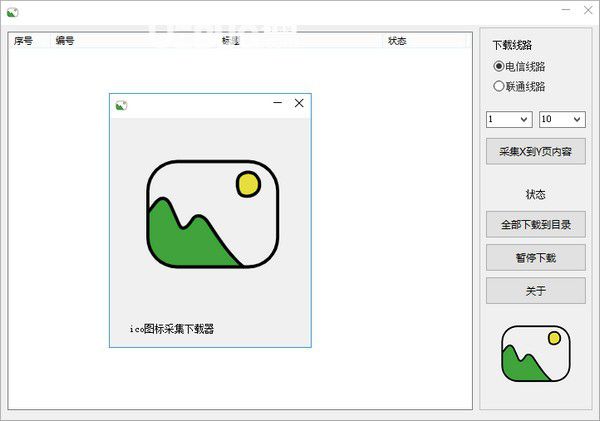Click the large picture logo in About dialog
Viewport: 600px width, 421px height.
(x=213, y=214)
